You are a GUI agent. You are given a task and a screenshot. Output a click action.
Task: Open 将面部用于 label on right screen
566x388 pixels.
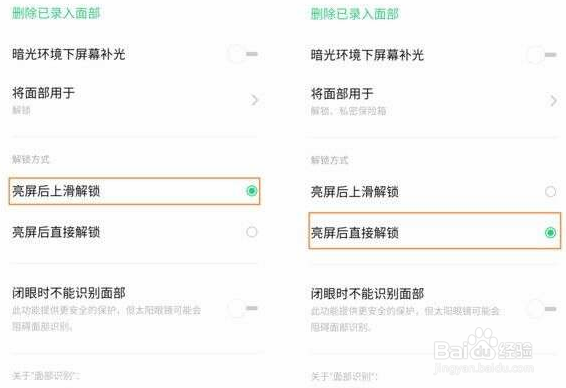(x=342, y=93)
